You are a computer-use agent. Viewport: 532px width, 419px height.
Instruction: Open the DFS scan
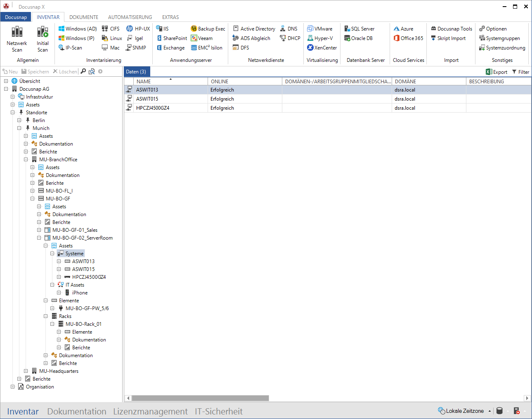241,48
